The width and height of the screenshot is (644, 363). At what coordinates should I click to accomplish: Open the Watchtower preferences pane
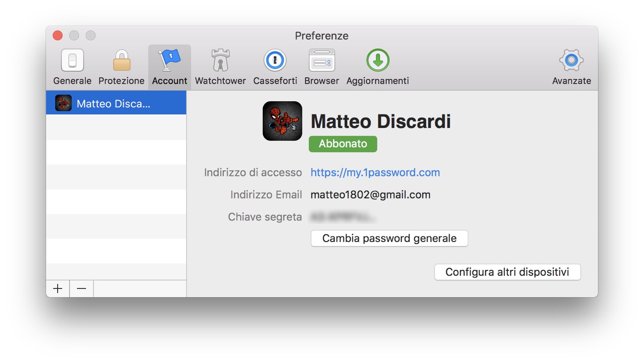click(220, 67)
